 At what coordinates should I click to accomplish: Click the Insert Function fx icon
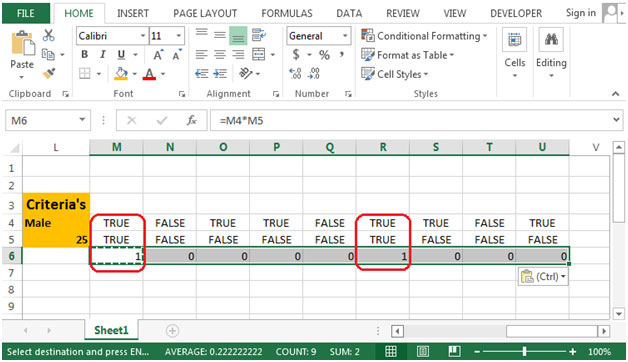click(x=192, y=120)
